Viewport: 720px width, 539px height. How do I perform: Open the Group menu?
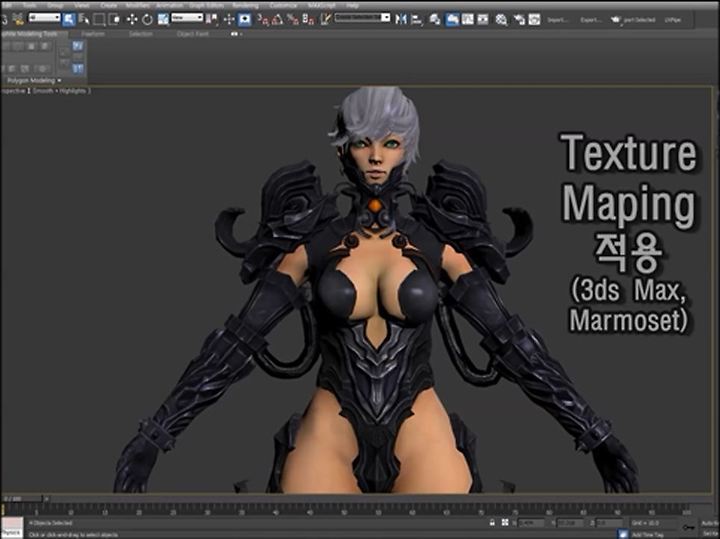click(x=55, y=6)
